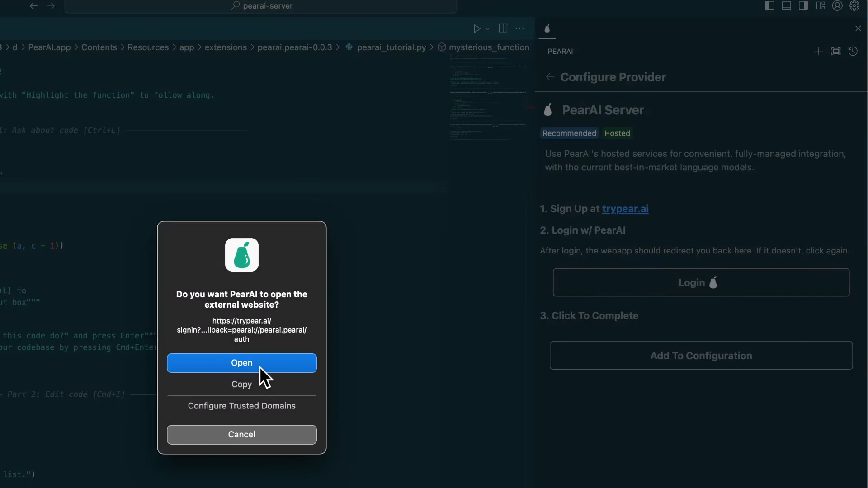Click the '3. Click To Complete' step text
Viewport: 868px width, 488px height.
coord(589,316)
